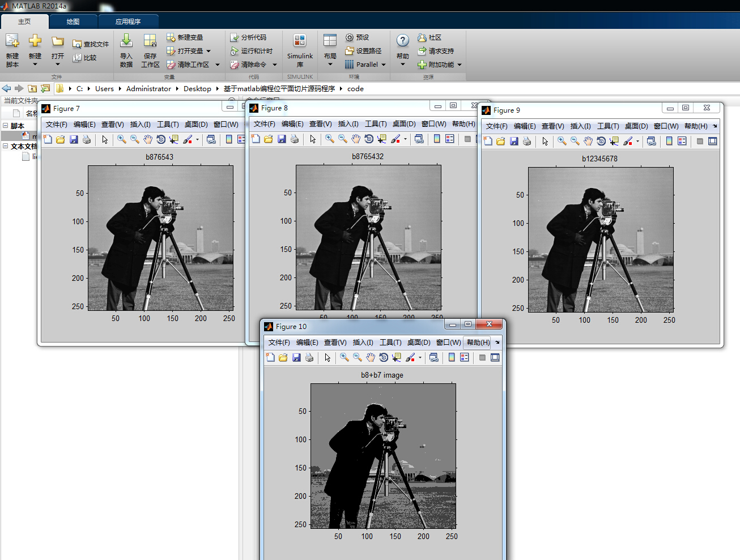Open 插入(I) menu in Figure 8

tap(348, 124)
